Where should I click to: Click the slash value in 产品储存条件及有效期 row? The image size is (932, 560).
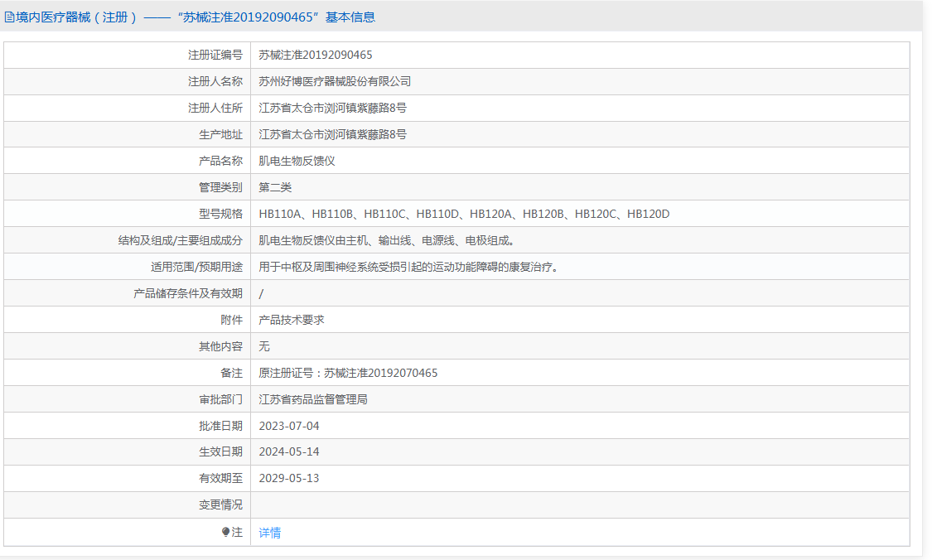point(261,294)
